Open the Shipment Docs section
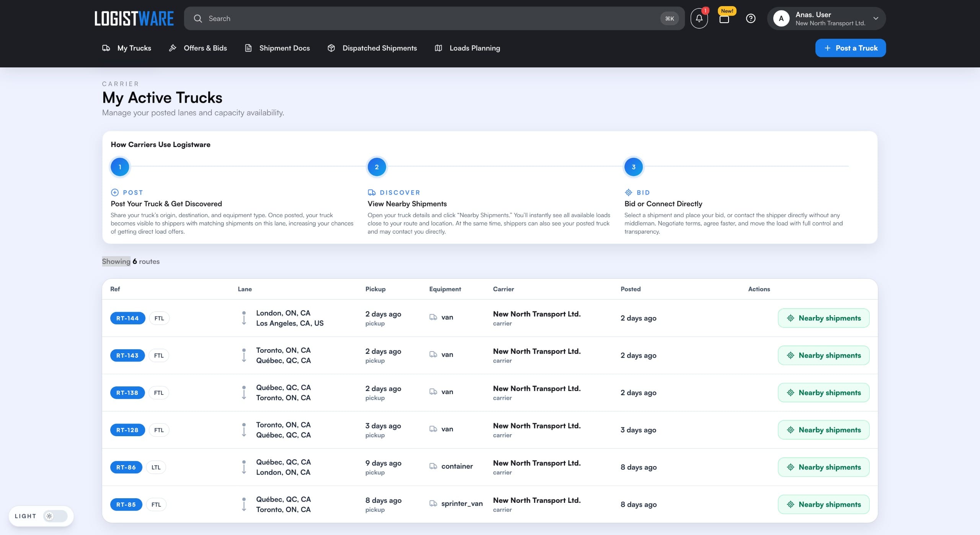The width and height of the screenshot is (980, 535). point(284,48)
